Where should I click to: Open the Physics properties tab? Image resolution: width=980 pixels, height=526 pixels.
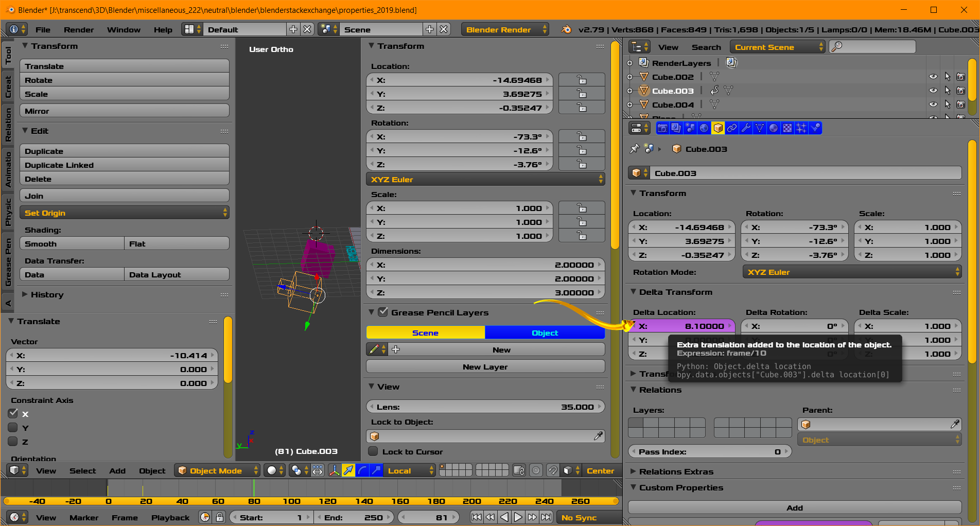point(815,128)
